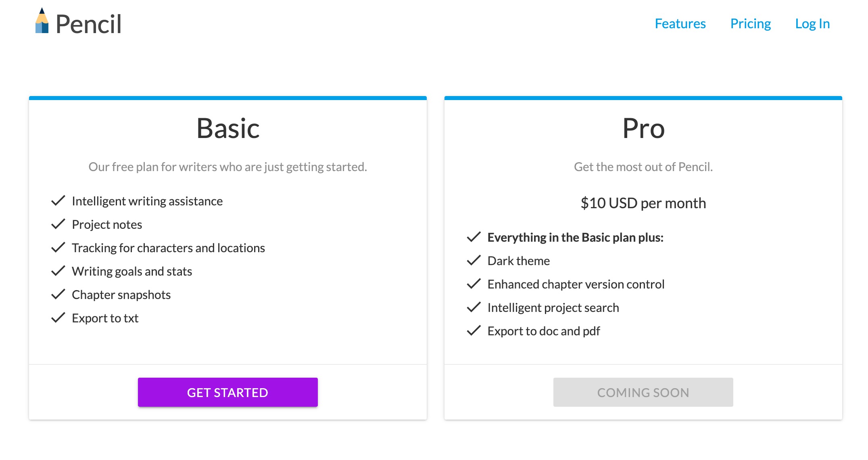Click the $10 USD per month price

[x=643, y=203]
